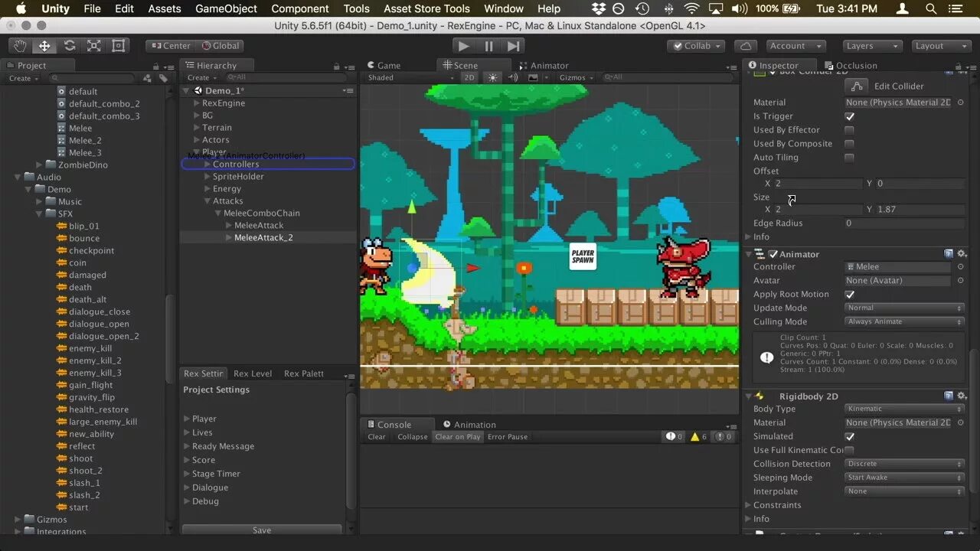Click the Wi-Fi status icon

pyautogui.click(x=691, y=9)
